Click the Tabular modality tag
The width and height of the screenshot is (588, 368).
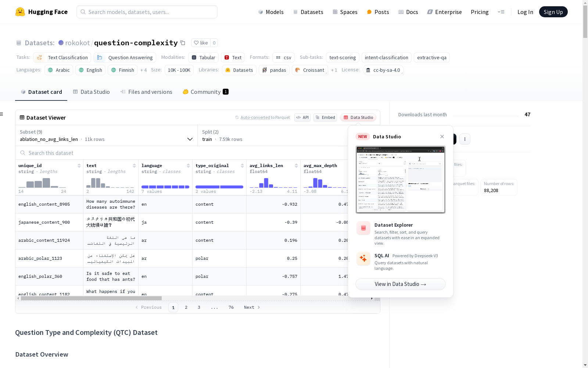coord(204,57)
